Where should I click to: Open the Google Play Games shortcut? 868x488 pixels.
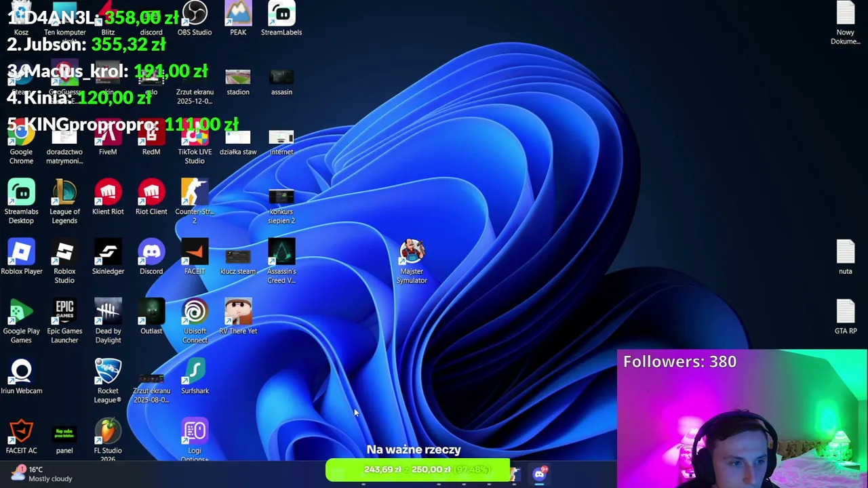point(21,321)
